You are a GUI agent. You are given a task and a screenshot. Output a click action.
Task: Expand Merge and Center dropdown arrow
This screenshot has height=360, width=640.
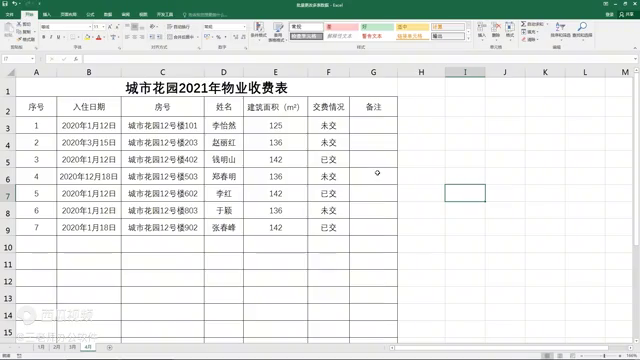tap(198, 37)
